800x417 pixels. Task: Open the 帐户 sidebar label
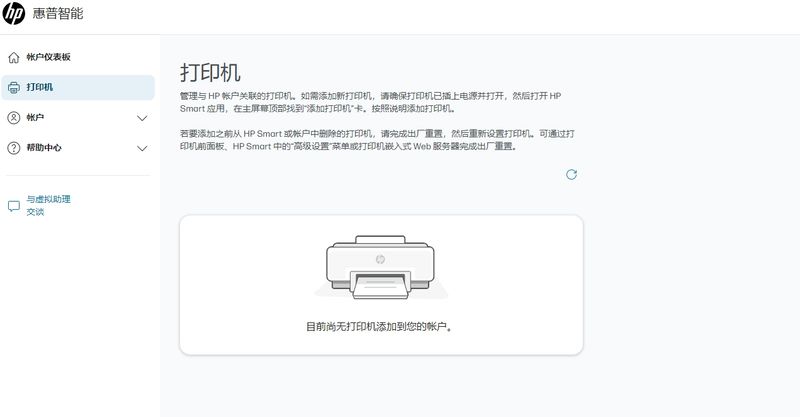(35, 117)
